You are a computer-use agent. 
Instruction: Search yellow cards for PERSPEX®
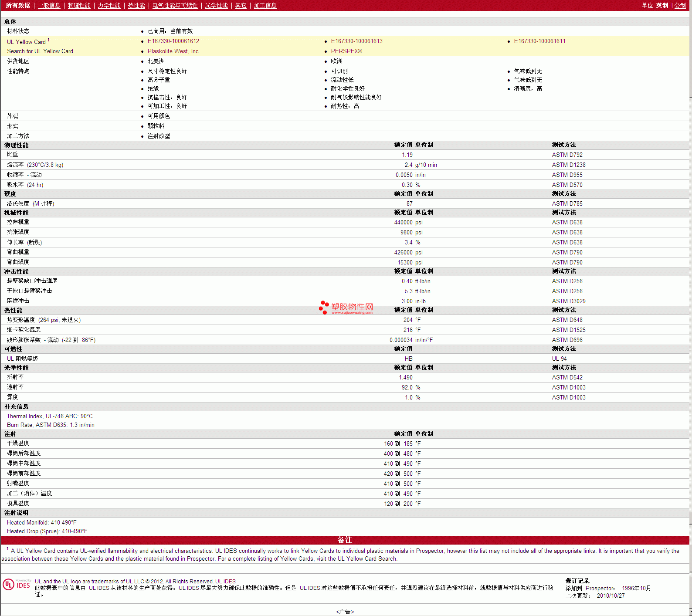[346, 51]
